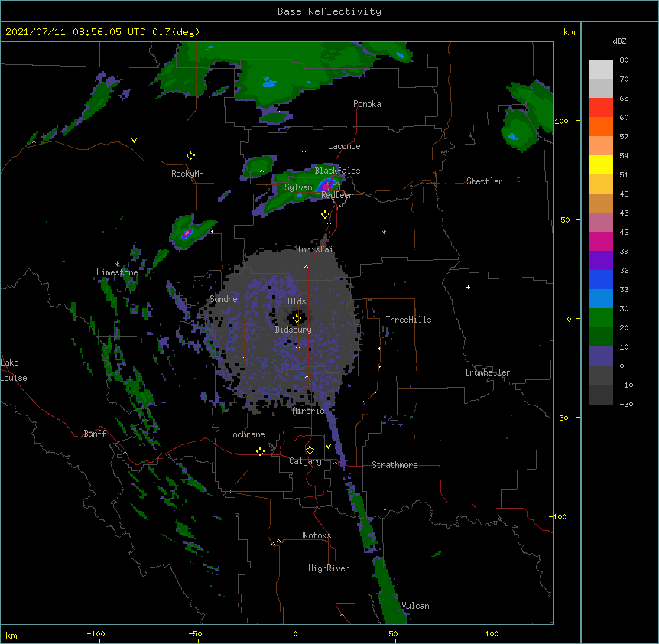Screen dimensions: 659x644
Task: Click the Blackfalds city label
Action: (337, 171)
